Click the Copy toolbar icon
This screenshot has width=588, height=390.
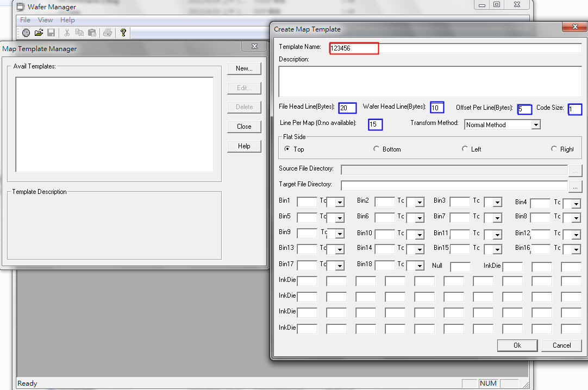(79, 33)
